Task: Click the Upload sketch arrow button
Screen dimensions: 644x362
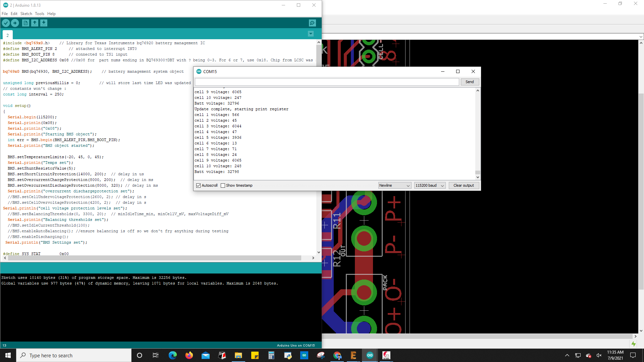Action: point(15,23)
